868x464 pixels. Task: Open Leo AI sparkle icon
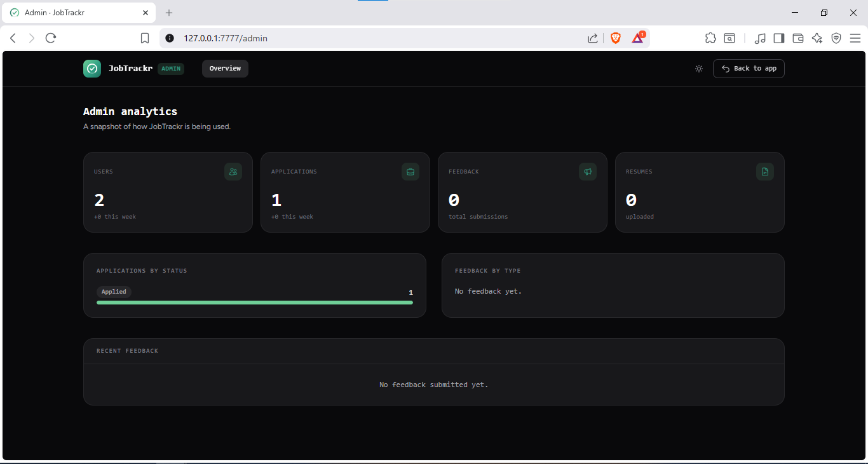pos(817,38)
